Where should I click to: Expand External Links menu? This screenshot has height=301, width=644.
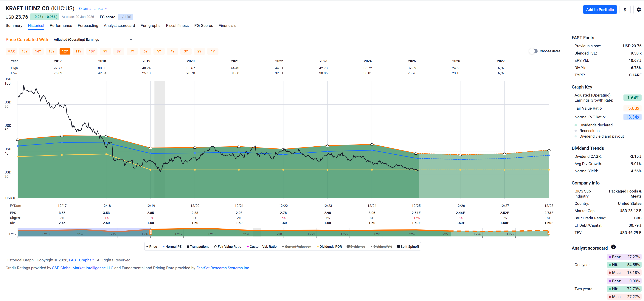pyautogui.click(x=93, y=9)
